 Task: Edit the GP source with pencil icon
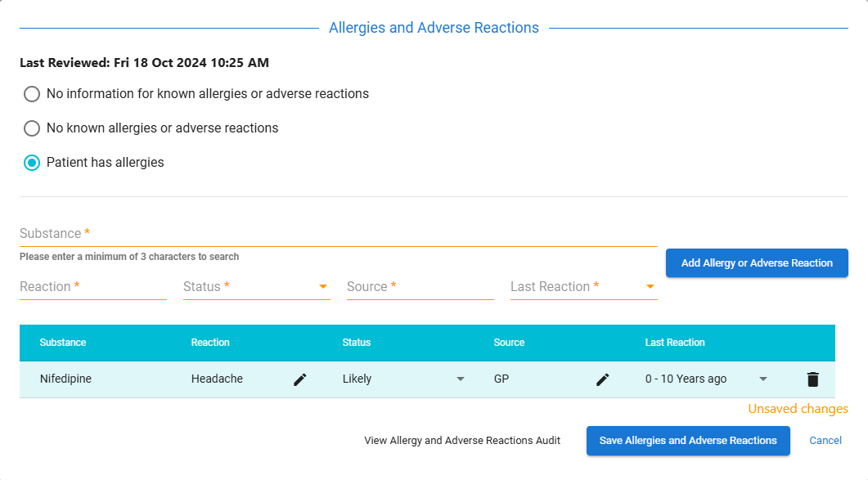tap(602, 379)
